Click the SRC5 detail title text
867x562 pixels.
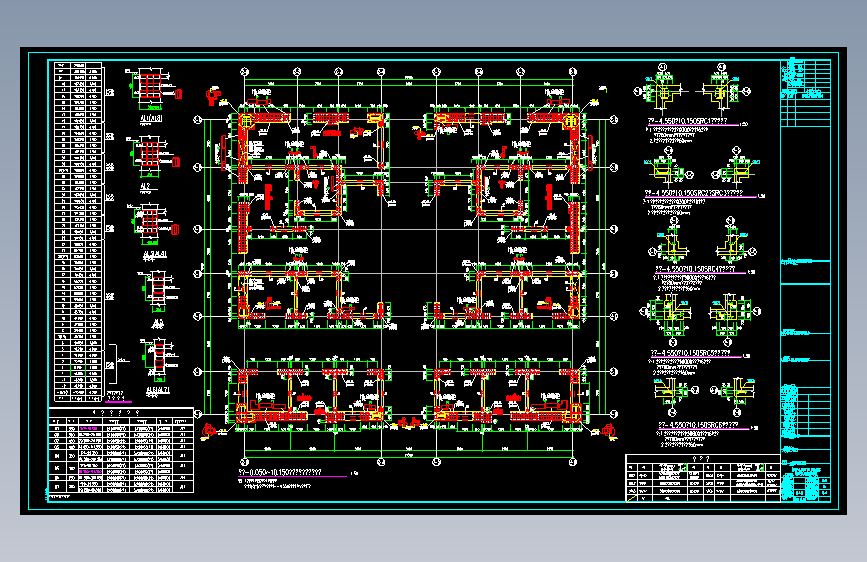coord(691,353)
